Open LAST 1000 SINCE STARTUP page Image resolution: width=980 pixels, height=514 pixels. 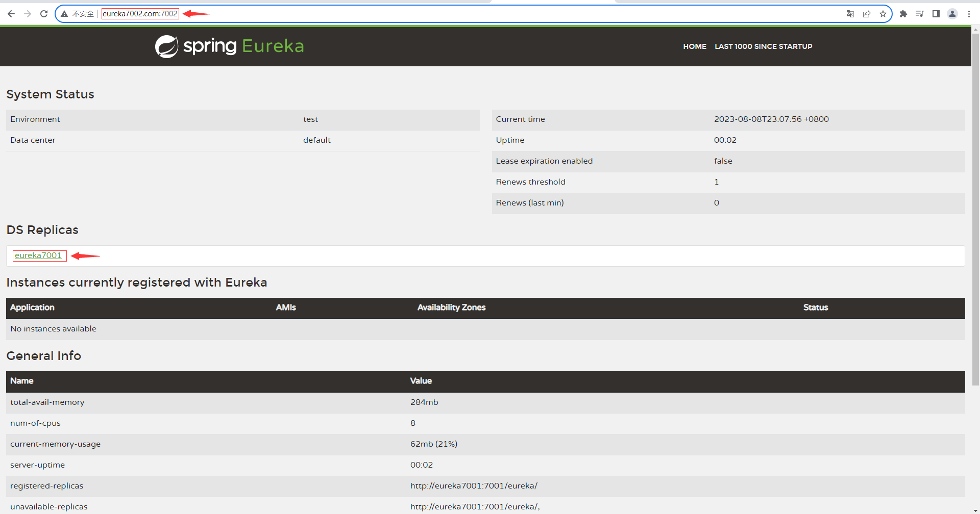coord(764,46)
